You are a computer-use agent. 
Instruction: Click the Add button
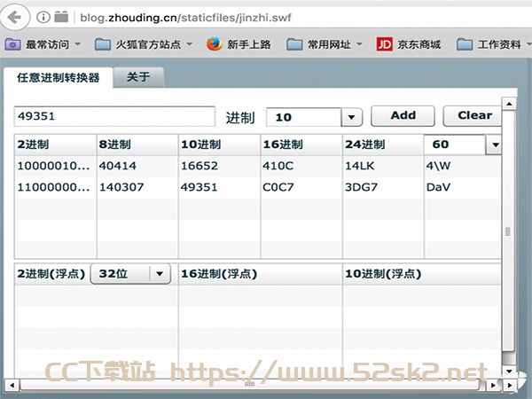click(403, 115)
